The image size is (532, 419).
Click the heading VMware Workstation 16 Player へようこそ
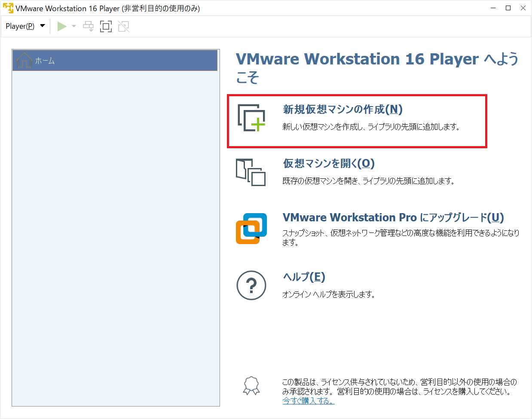click(377, 68)
